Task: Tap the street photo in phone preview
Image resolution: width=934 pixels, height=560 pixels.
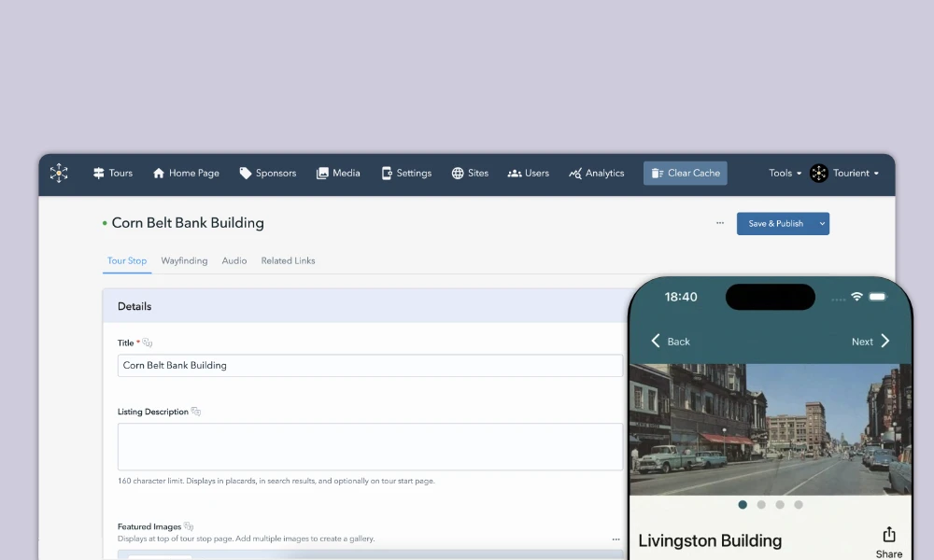Action: pyautogui.click(x=771, y=429)
